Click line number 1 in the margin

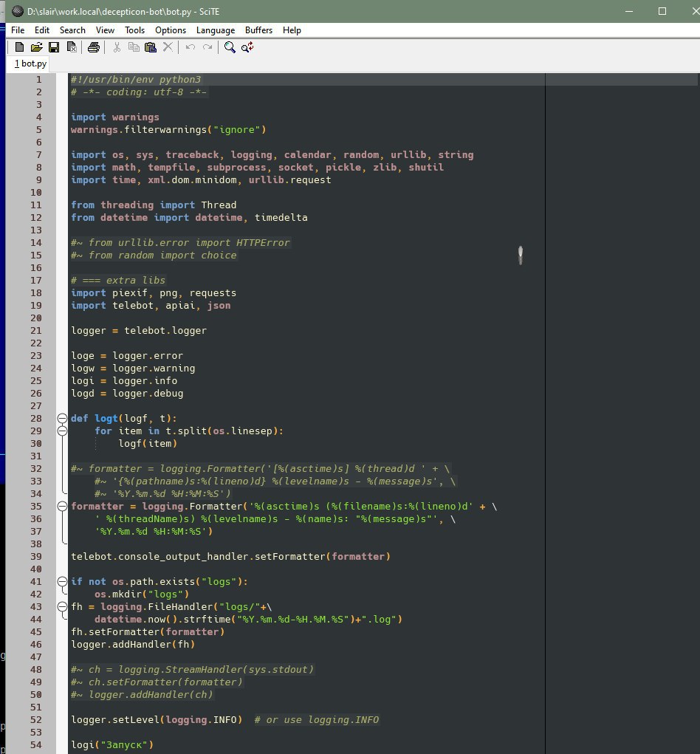39,79
